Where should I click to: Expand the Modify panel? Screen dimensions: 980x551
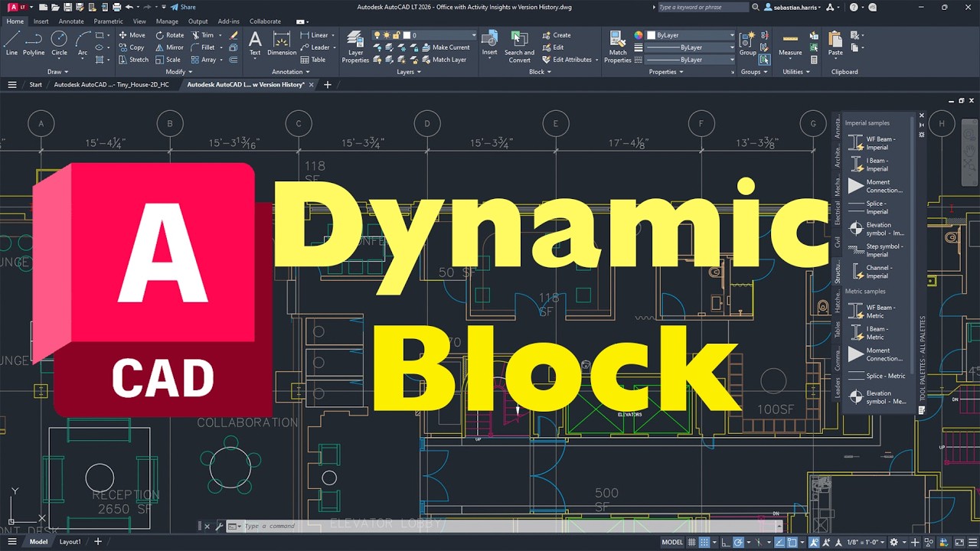click(x=178, y=72)
